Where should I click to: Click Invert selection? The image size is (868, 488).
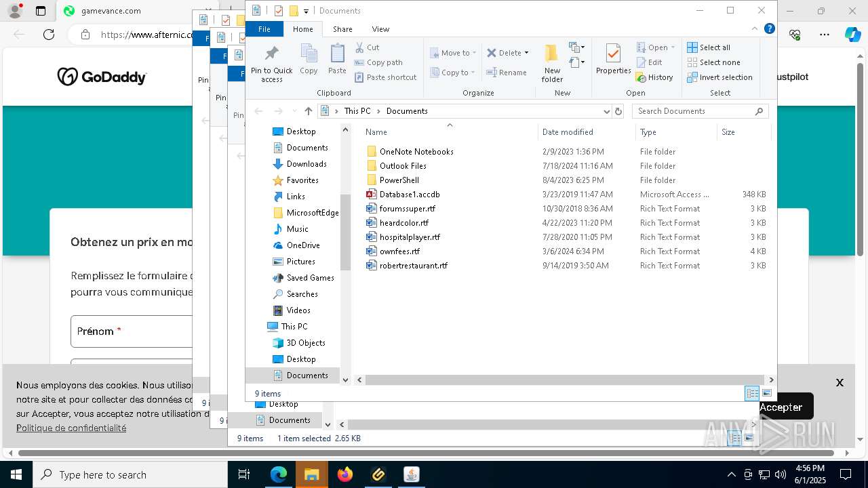719,77
